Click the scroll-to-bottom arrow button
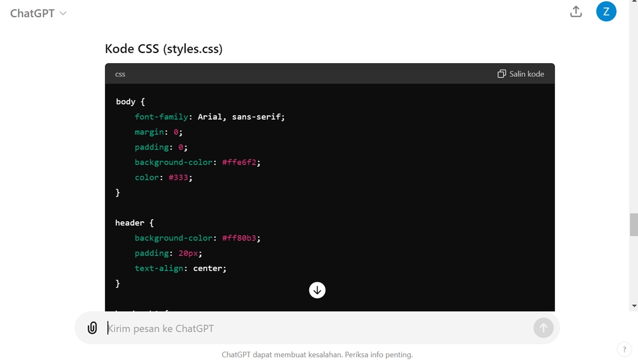This screenshot has width=638, height=364. point(317,290)
